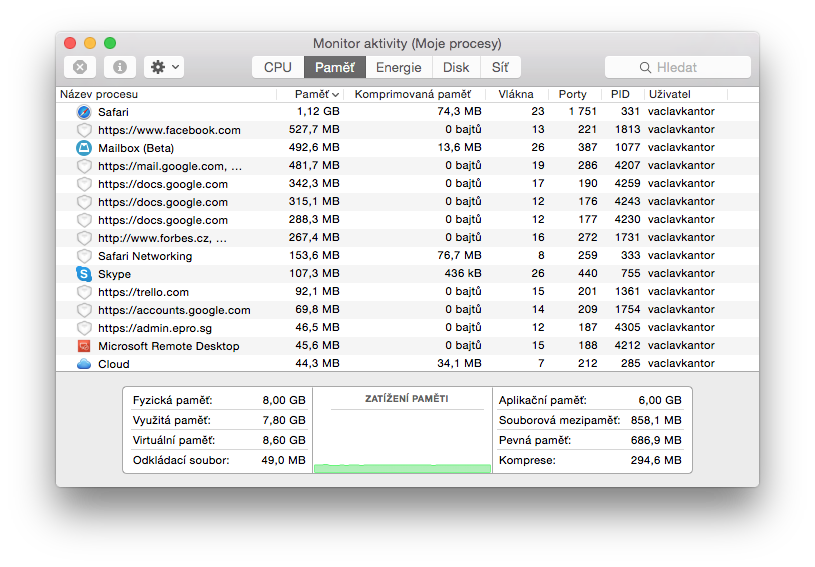Click the Souborová mezipaměť 858,1 MB value
Viewport: 815px width, 567px height.
(x=656, y=420)
